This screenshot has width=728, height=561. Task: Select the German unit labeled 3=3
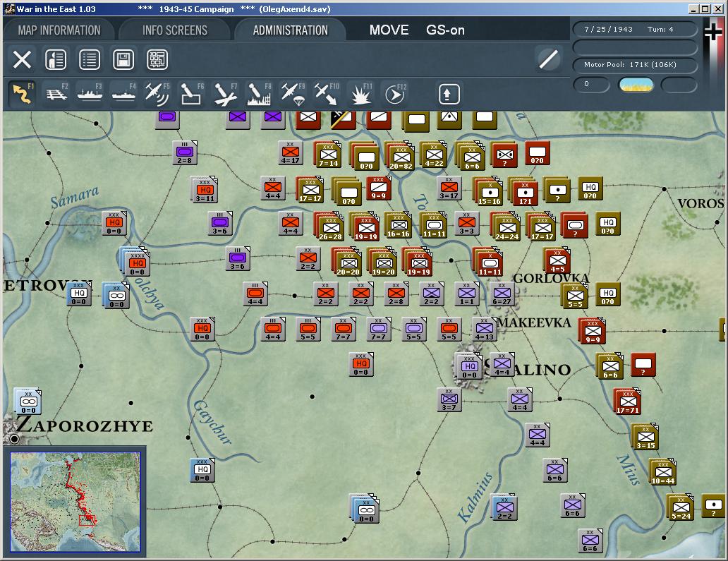click(466, 223)
